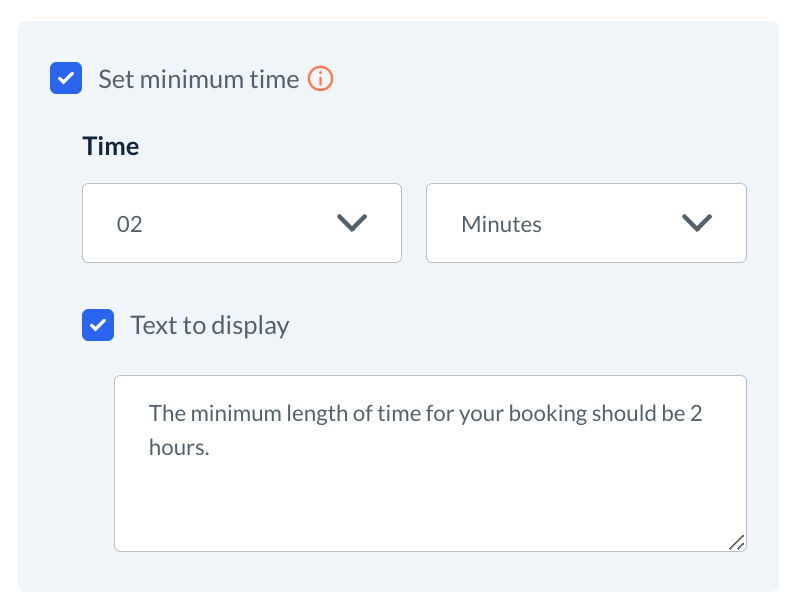Click the resize handle of the text area

coord(736,541)
